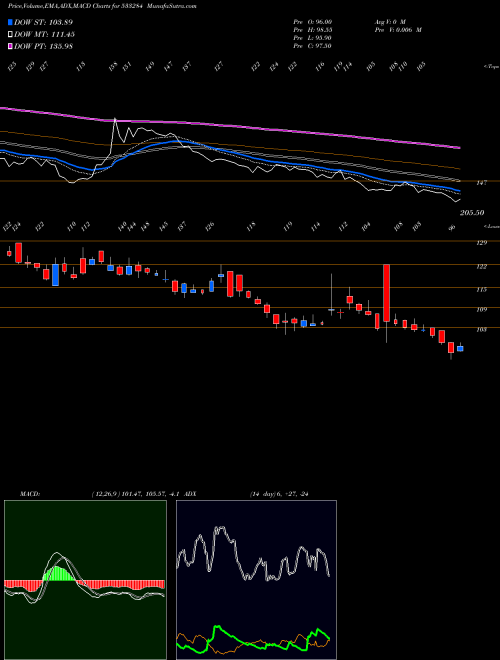500x660 pixels.
Task: Click the 'Pre C: 97.50' close value
Action: (x=312, y=46)
